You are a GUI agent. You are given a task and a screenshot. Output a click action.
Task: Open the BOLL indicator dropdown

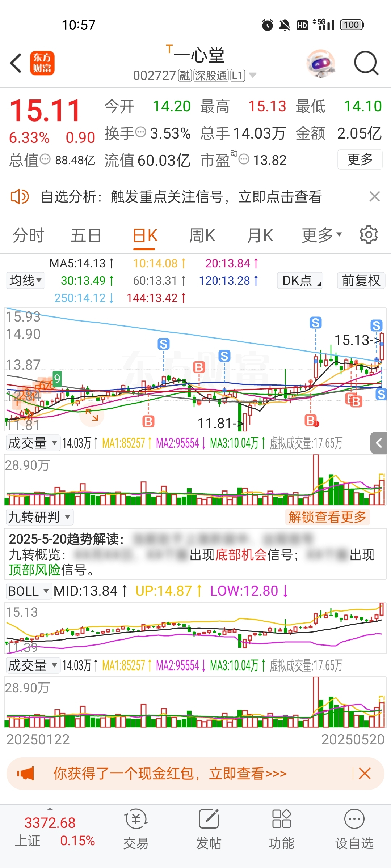pyautogui.click(x=28, y=591)
